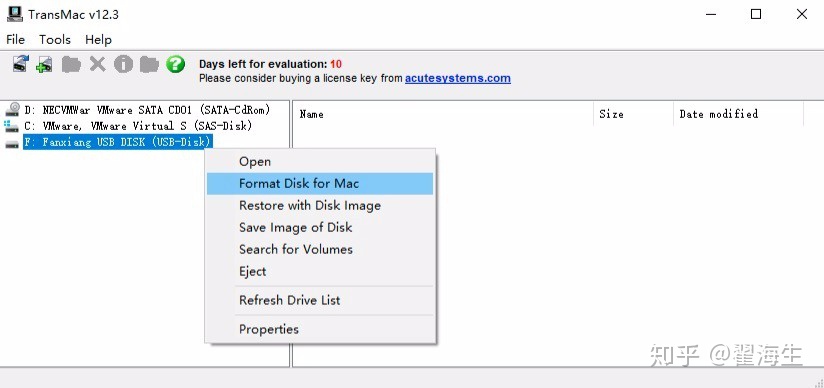Screen dimensions: 824x388
Task: Select the C: VMware Virtual S drive
Action: [x=139, y=126]
